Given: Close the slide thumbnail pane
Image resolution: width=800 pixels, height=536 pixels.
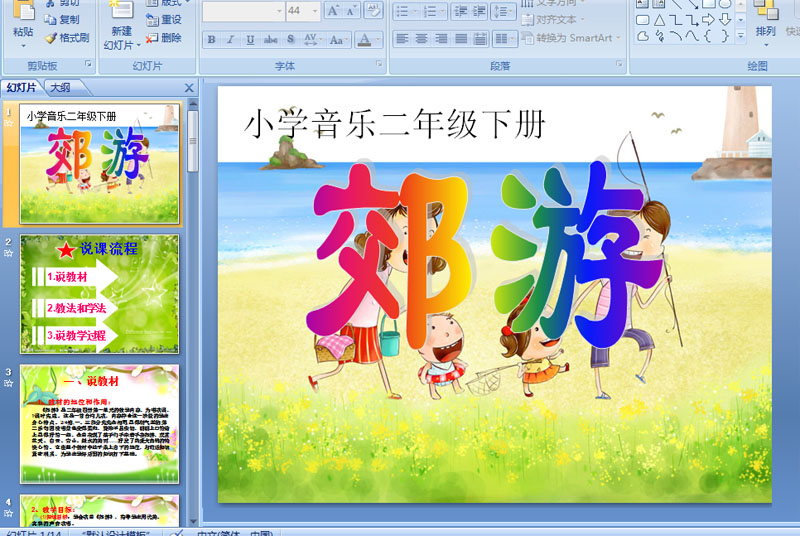Looking at the screenshot, I should [x=189, y=88].
